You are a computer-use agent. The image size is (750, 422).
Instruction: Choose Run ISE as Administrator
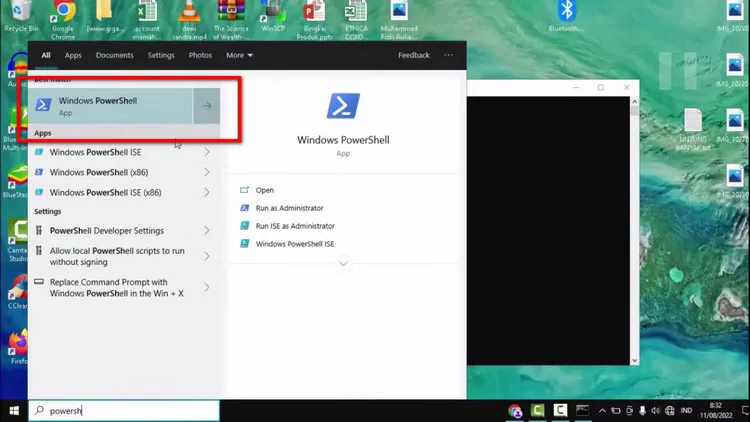pyautogui.click(x=295, y=226)
